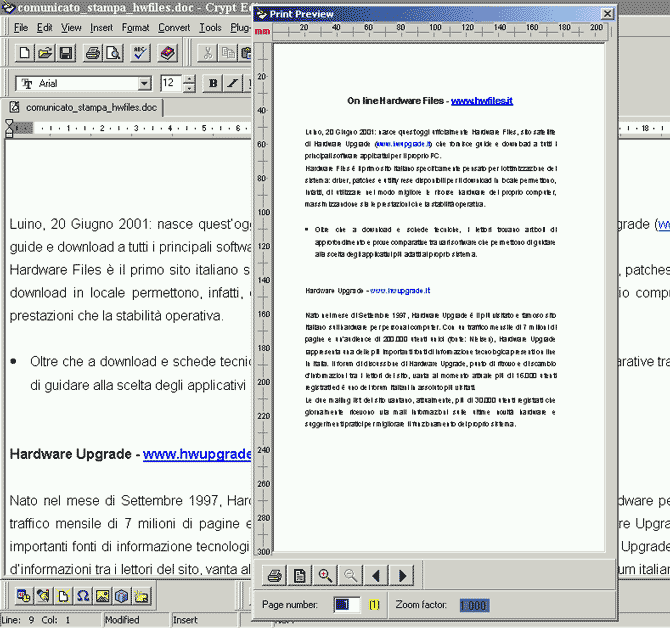Click the mm unit label on preview ruler
The width and height of the screenshot is (670, 628).
tap(262, 31)
